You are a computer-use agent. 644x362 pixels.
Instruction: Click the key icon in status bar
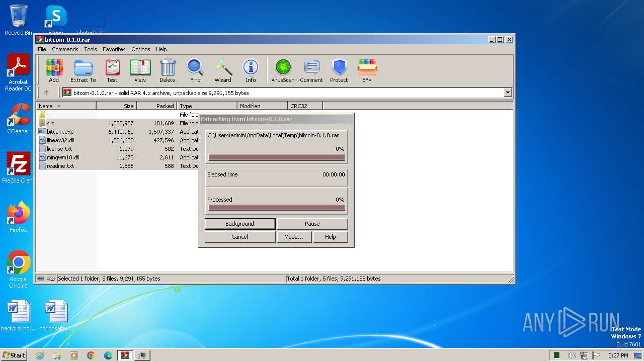pyautogui.click(x=50, y=279)
